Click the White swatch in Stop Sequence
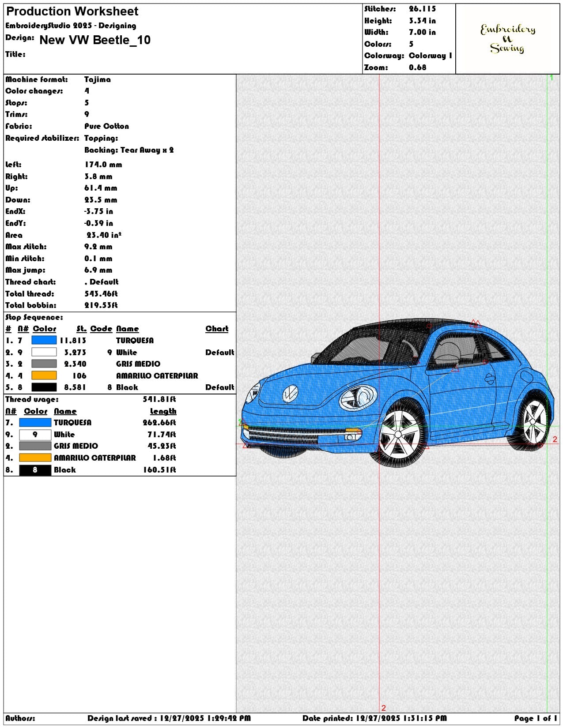This screenshot has height=728, width=563. pos(44,352)
